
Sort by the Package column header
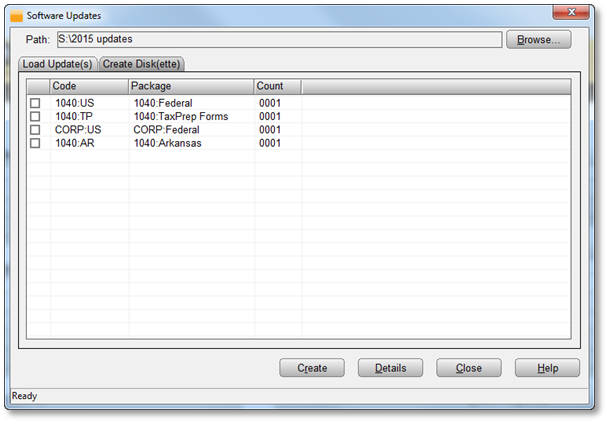(190, 86)
